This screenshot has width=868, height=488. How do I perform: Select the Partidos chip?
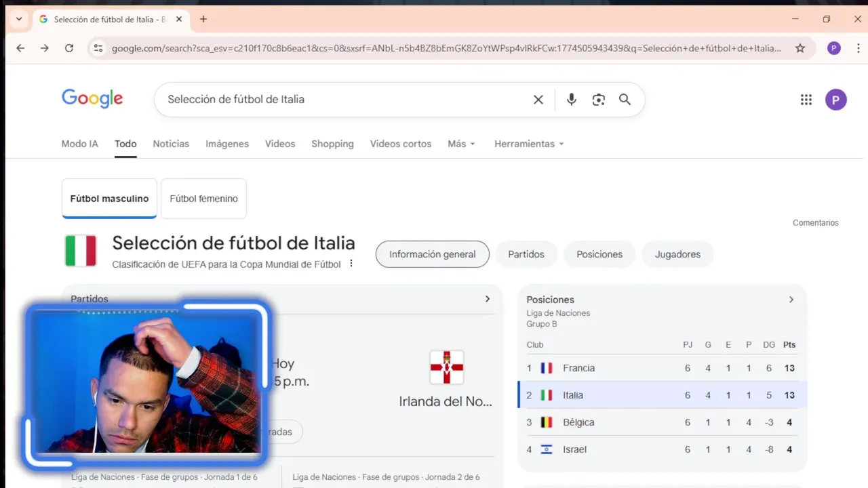526,254
